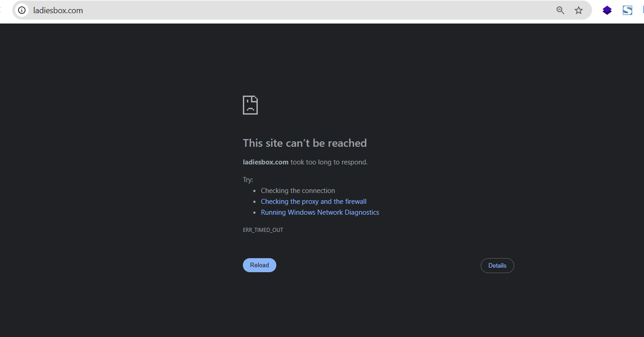Viewport: 644px width, 337px height.
Task: Click the ladiesbox.com took too long message
Action: click(305, 162)
